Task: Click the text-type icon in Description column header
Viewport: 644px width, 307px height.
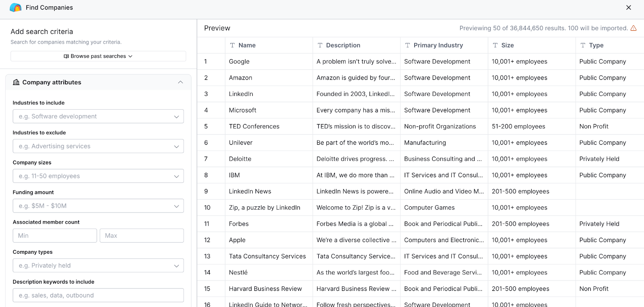Action: pos(320,46)
